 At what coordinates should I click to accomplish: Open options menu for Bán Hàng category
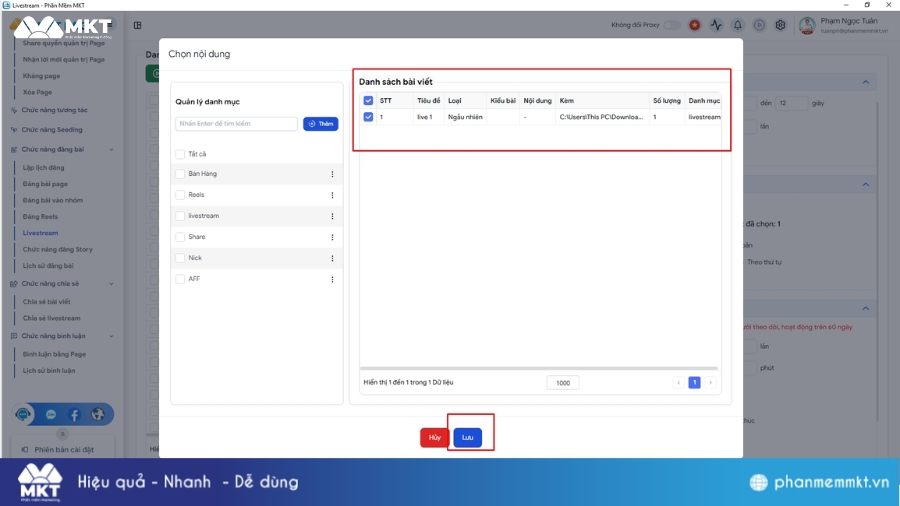click(332, 174)
